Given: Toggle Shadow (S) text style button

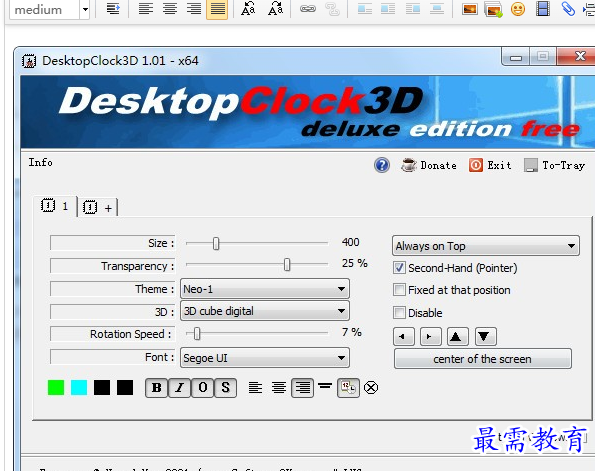Looking at the screenshot, I should coord(225,388).
